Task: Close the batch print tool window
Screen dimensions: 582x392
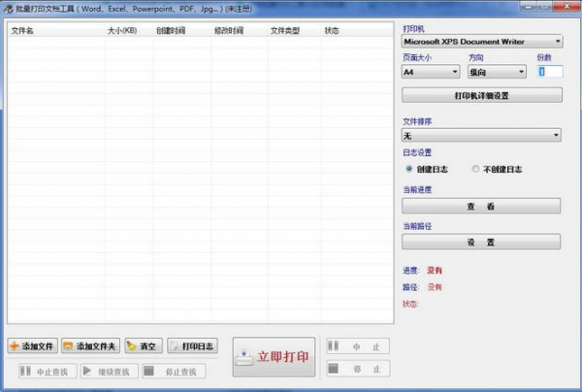Action: pos(566,7)
